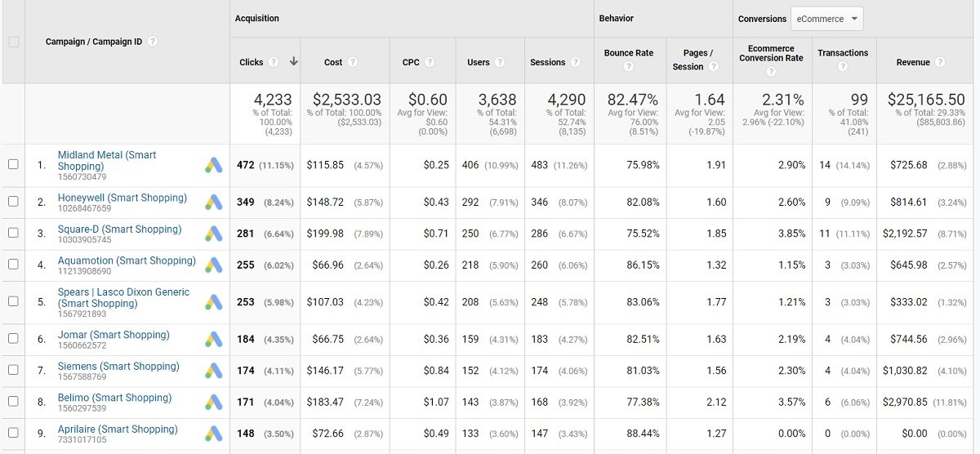This screenshot has width=980, height=454.
Task: Toggle the select-all checkbox in header
Action: pyautogui.click(x=13, y=42)
